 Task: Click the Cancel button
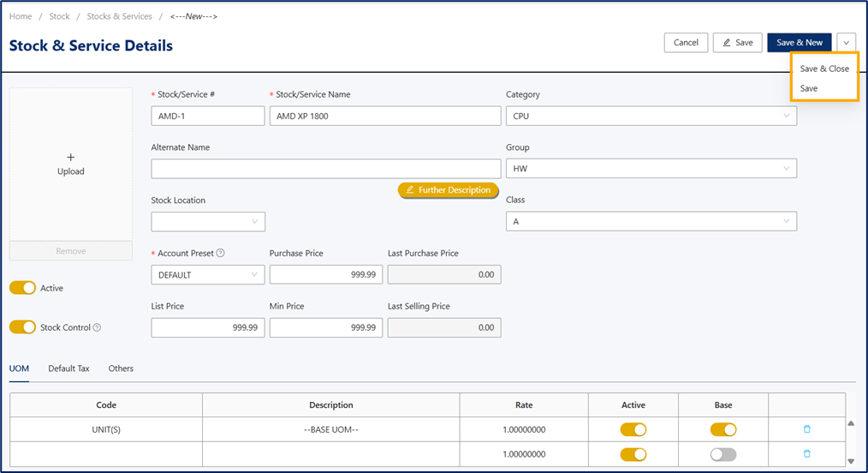pos(686,43)
